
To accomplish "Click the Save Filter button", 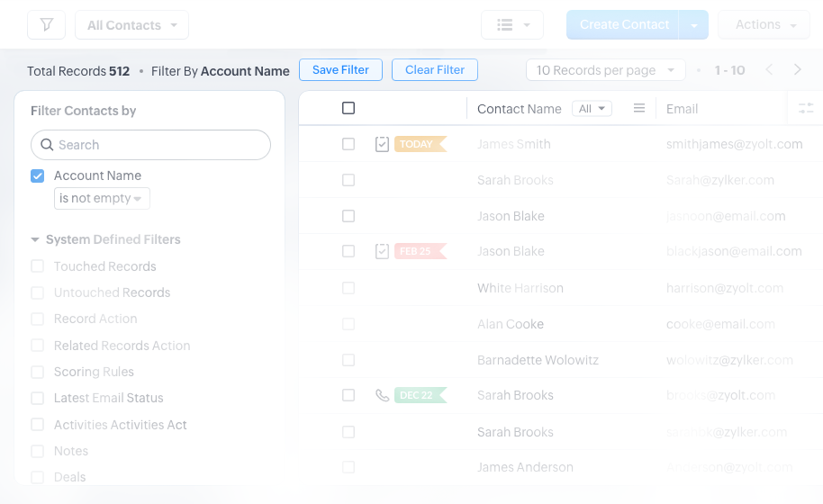I will pyautogui.click(x=340, y=70).
